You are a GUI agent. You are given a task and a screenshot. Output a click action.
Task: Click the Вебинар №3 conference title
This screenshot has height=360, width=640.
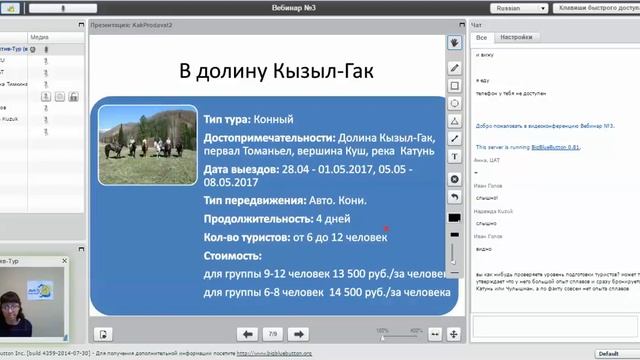pos(294,8)
